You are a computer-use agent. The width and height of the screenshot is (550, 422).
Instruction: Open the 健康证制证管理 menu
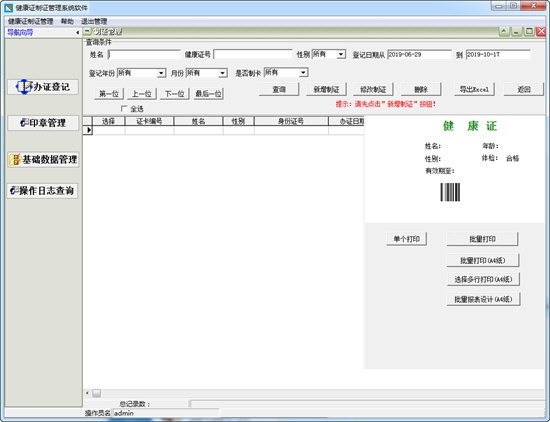(31, 21)
